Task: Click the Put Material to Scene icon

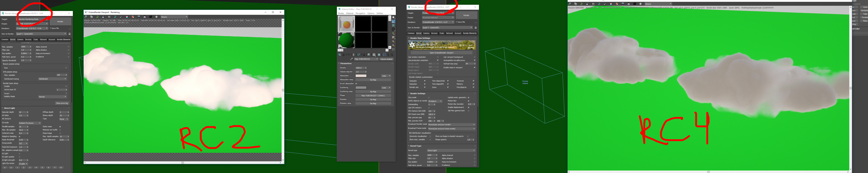Action: (343, 55)
